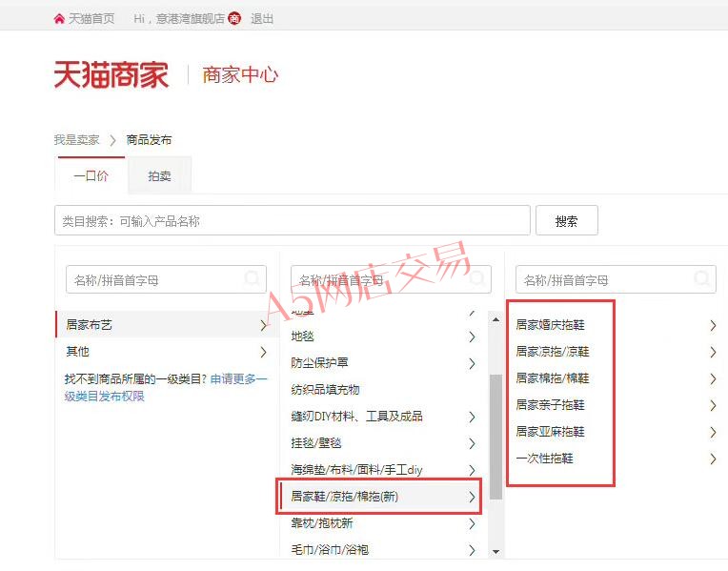
Task: Click the 意港湾旗舰店 shop name
Action: (191, 18)
